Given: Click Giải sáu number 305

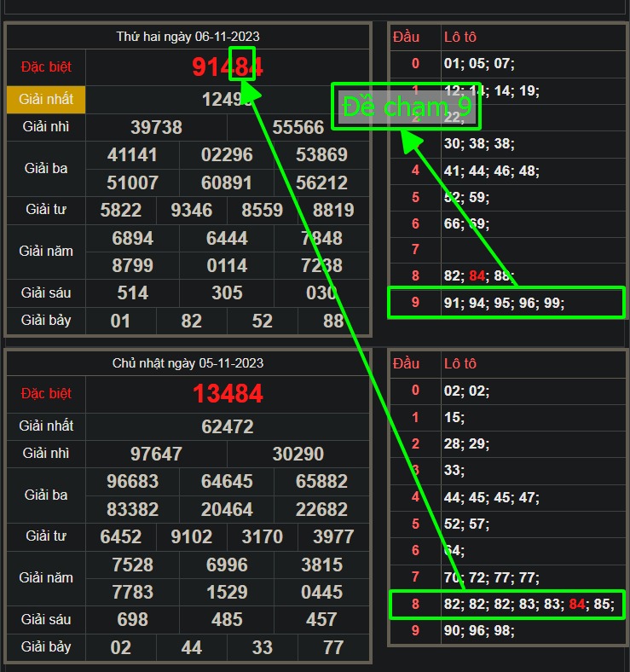Looking at the screenshot, I should pos(227,293).
